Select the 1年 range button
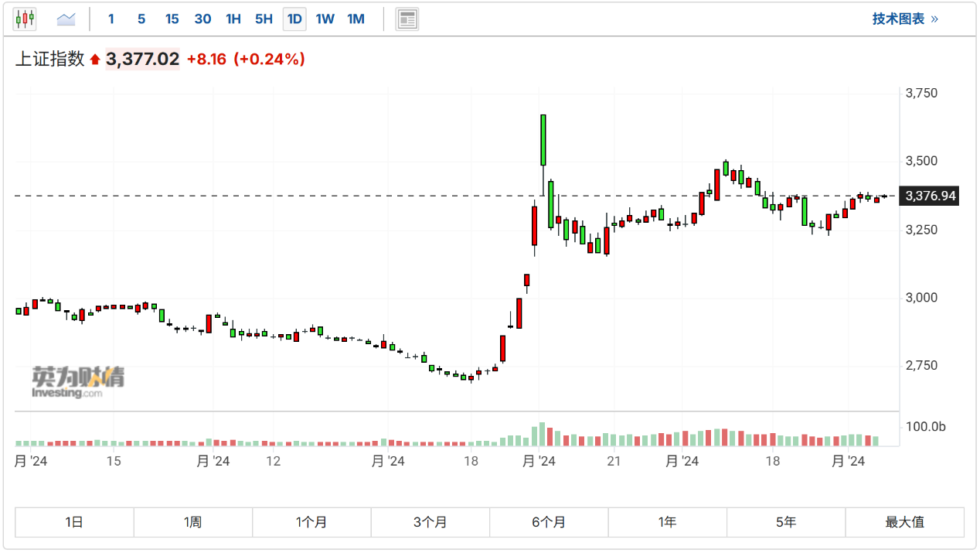Viewport: 980px width, 553px height. coord(667,522)
